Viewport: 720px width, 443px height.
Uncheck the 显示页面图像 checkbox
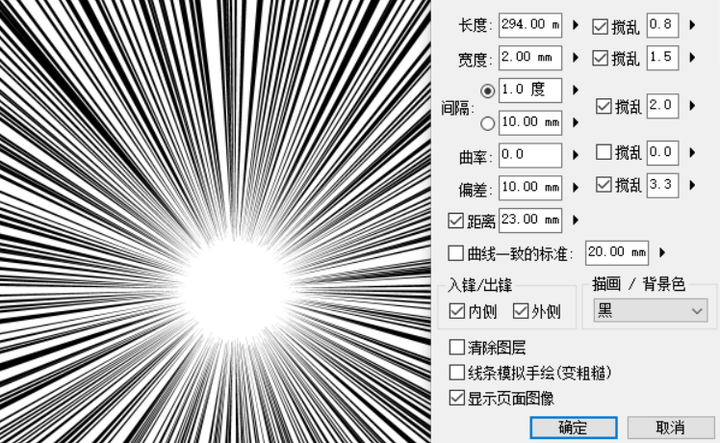tap(456, 398)
